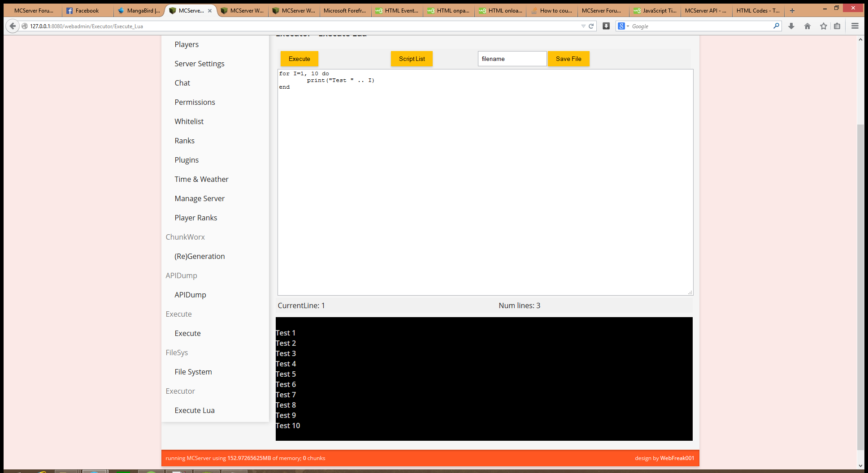Reload the page with the refresh icon
The height and width of the screenshot is (473, 868).
(x=591, y=26)
